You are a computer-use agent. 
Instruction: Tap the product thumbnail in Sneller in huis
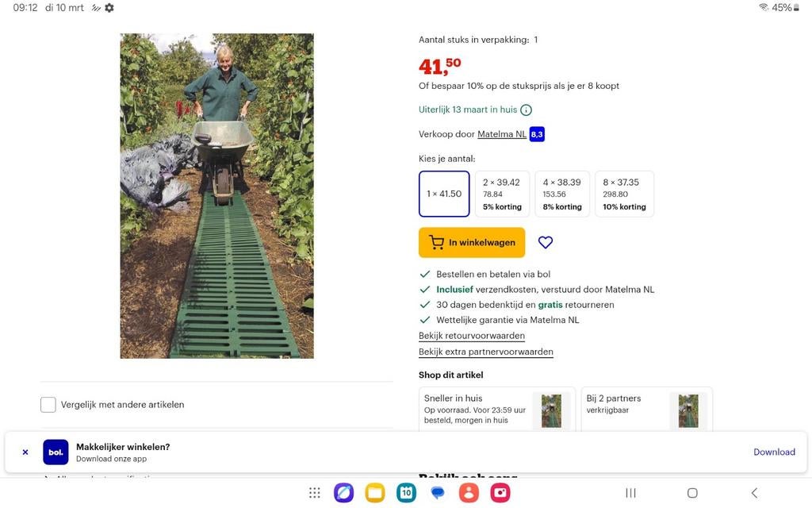(551, 410)
